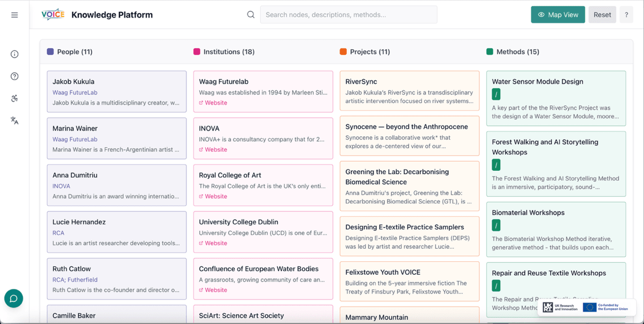Click the translate language sidebar icon
644x324 pixels.
pos(14,120)
